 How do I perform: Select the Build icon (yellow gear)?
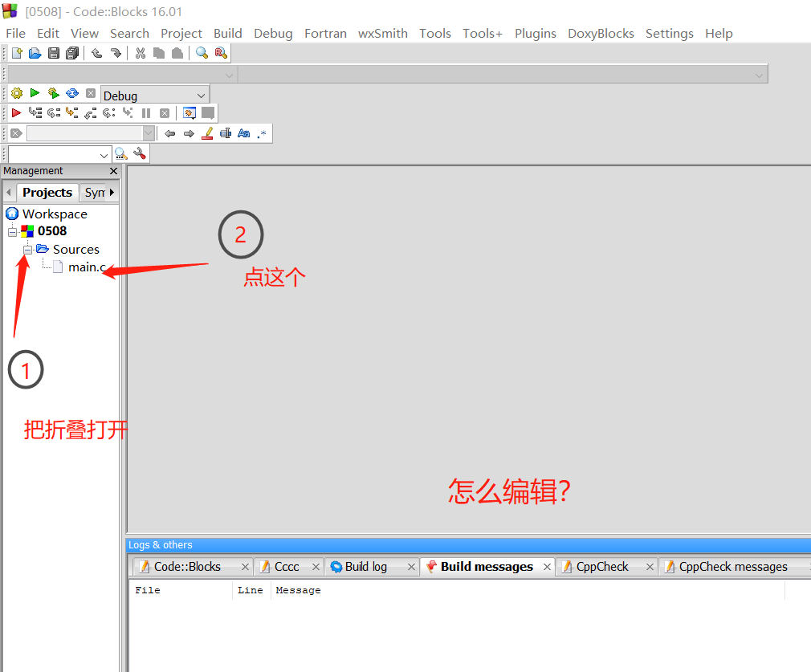pos(16,93)
